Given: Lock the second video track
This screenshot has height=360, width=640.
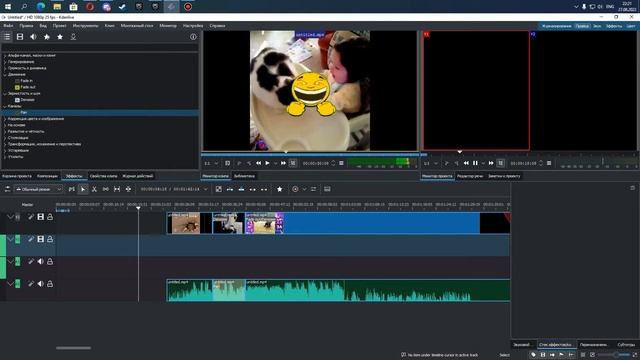Looking at the screenshot, I should pyautogui.click(x=50, y=239).
